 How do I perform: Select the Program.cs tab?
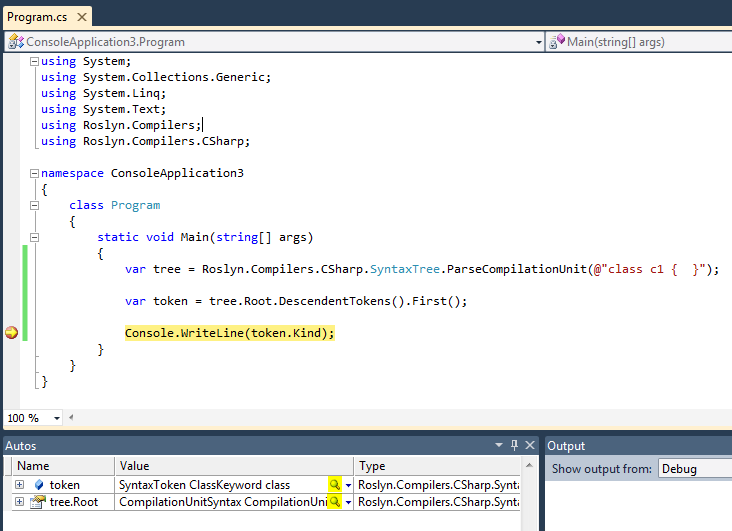pos(35,17)
